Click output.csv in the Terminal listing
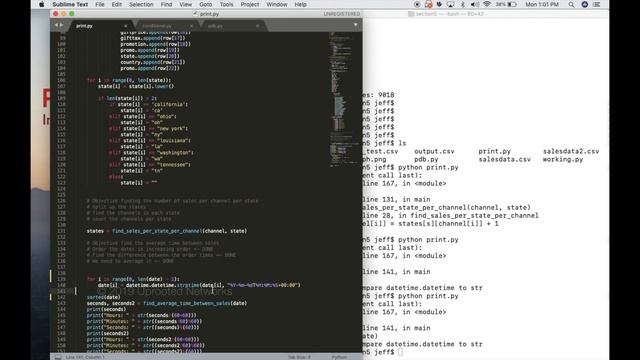The width and height of the screenshot is (640, 360). (x=434, y=151)
